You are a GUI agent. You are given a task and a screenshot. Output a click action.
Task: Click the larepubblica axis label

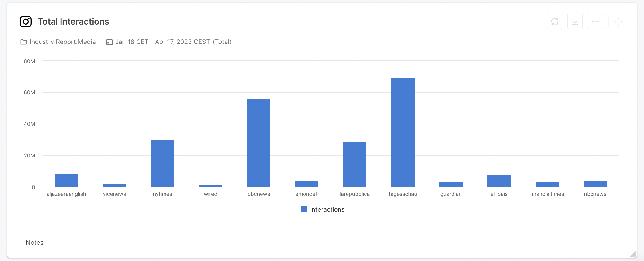click(355, 194)
